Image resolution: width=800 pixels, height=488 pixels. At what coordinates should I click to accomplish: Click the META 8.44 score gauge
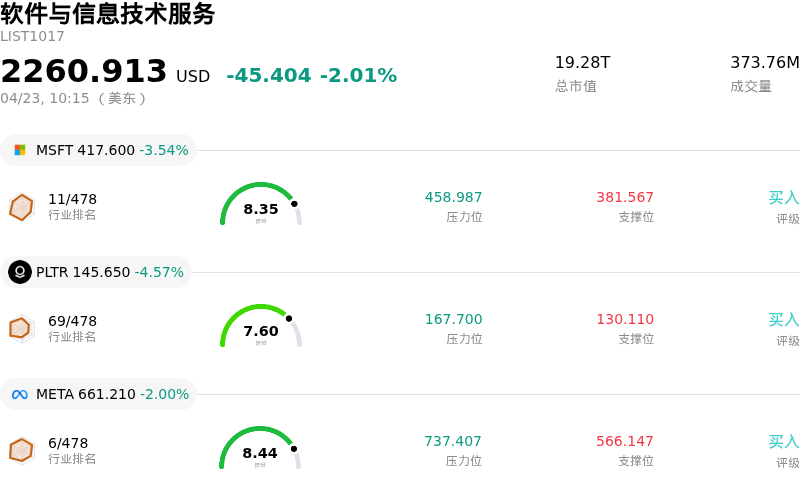(261, 449)
